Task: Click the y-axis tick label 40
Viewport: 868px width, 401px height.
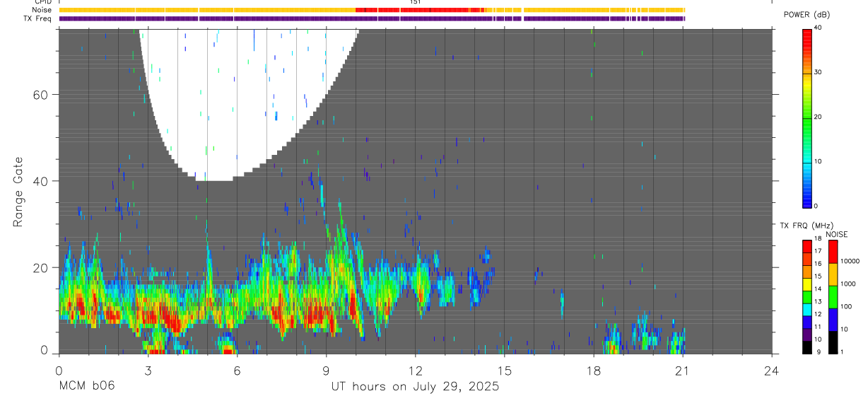Action: click(41, 181)
